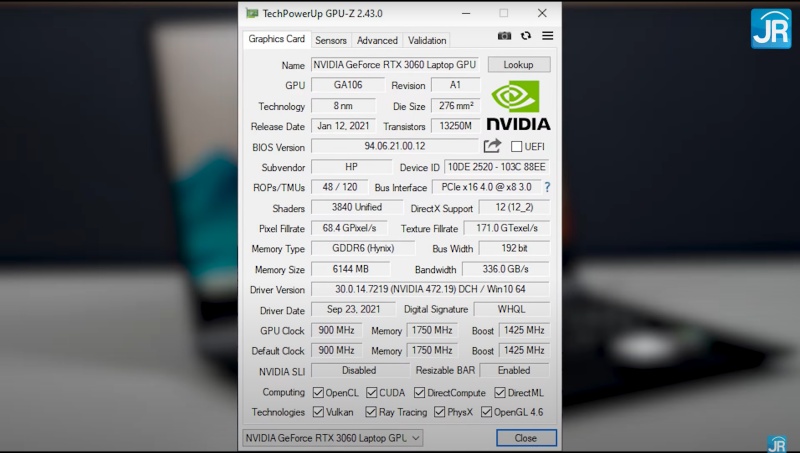Click the GPU Clock row's Memory 1750 MHz value
The width and height of the screenshot is (800, 453).
coord(432,330)
